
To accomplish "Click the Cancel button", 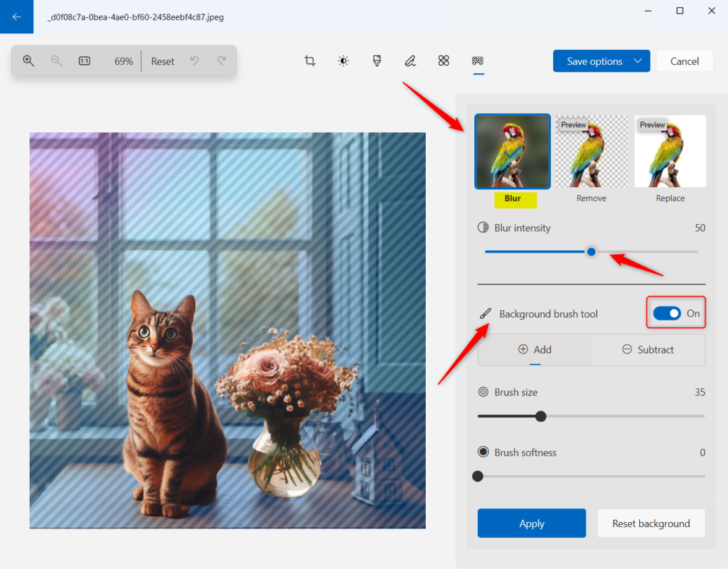I will (x=685, y=61).
